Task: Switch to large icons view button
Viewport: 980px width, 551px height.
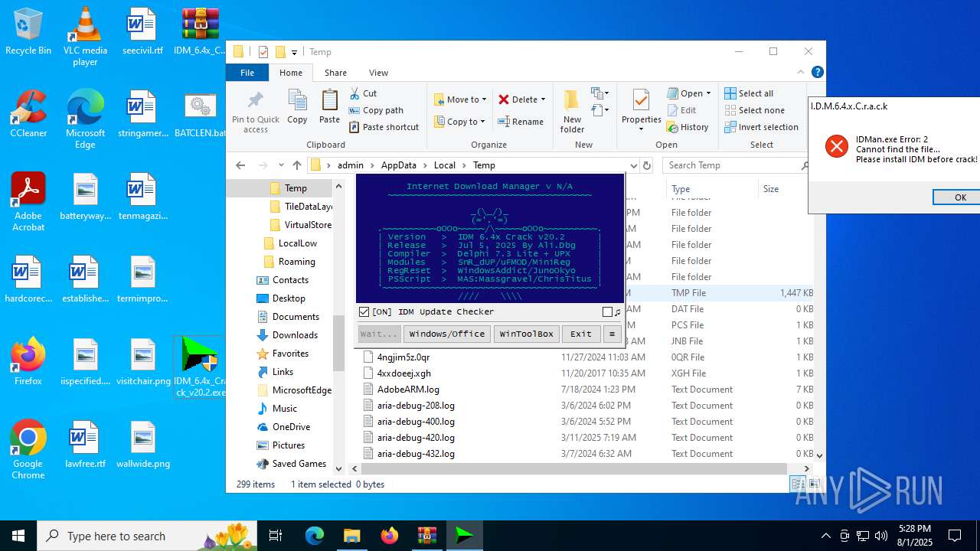Action: click(814, 484)
